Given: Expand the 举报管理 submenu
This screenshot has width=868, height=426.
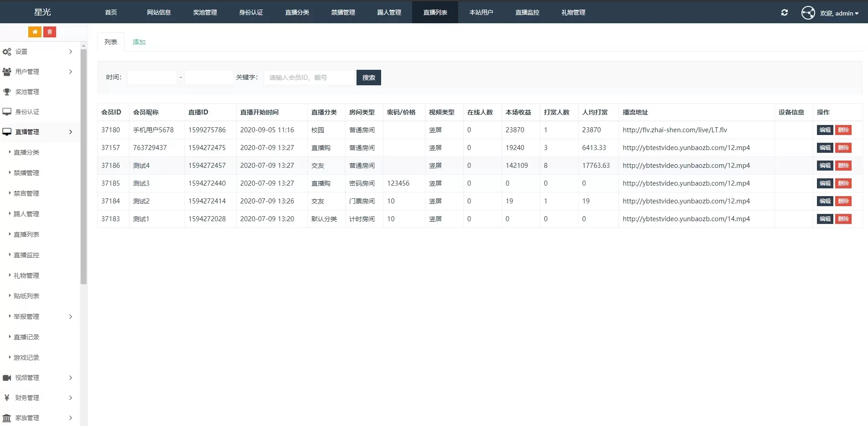Looking at the screenshot, I should (x=70, y=316).
